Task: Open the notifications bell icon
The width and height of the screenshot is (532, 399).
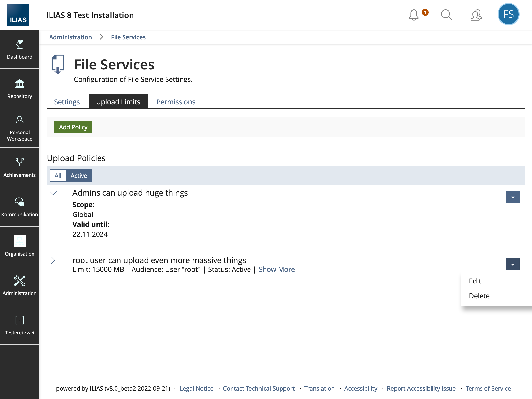Action: 414,15
